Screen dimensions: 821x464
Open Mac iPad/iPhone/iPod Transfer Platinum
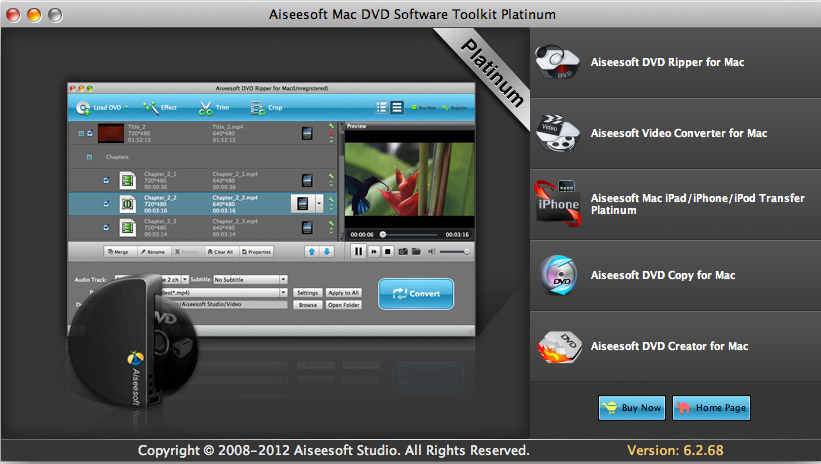click(675, 204)
